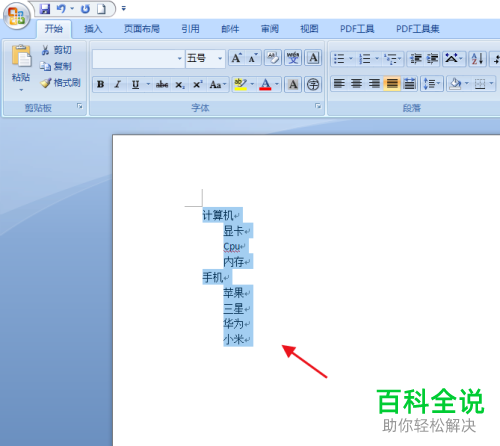Redo the last action
This screenshot has width=500, height=446.
85,9
